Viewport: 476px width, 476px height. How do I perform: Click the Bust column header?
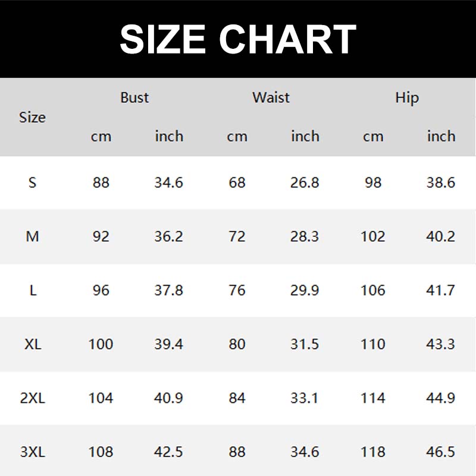[x=134, y=98]
